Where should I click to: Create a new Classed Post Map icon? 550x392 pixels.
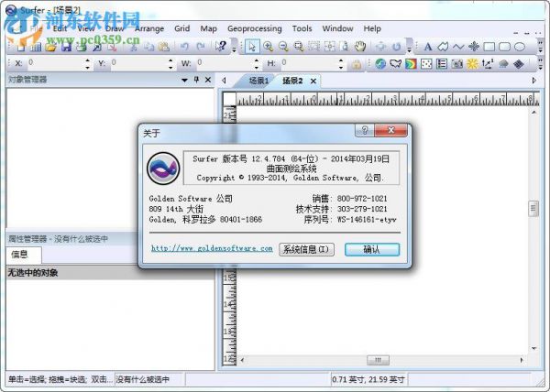point(442,64)
